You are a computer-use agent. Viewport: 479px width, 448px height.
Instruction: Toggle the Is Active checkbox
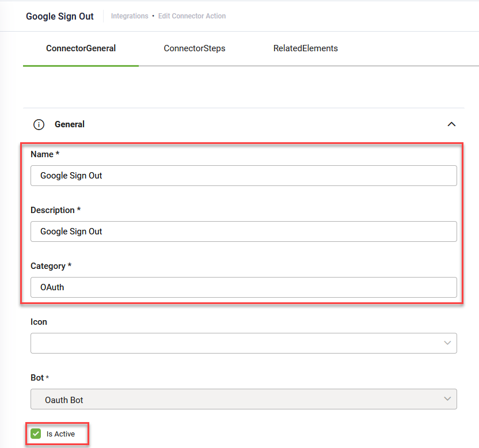click(36, 434)
